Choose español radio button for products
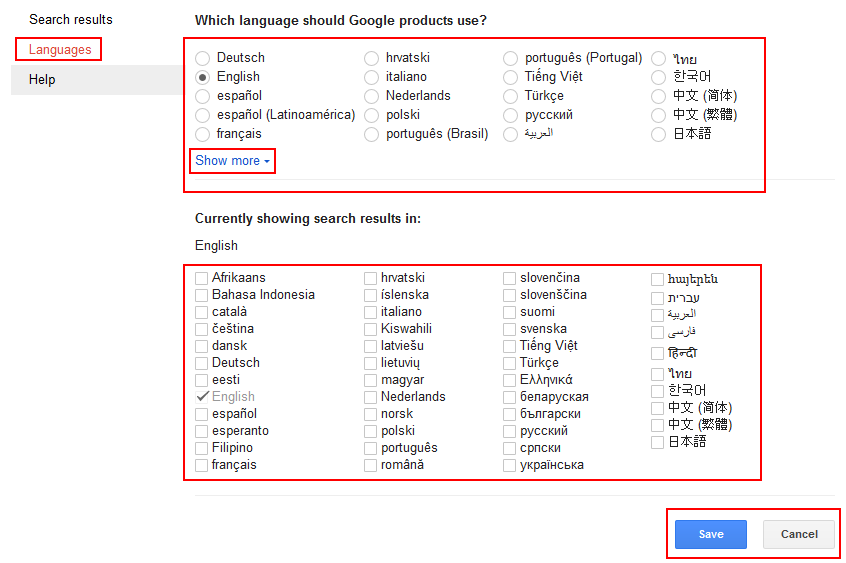846x563 pixels. (x=202, y=97)
